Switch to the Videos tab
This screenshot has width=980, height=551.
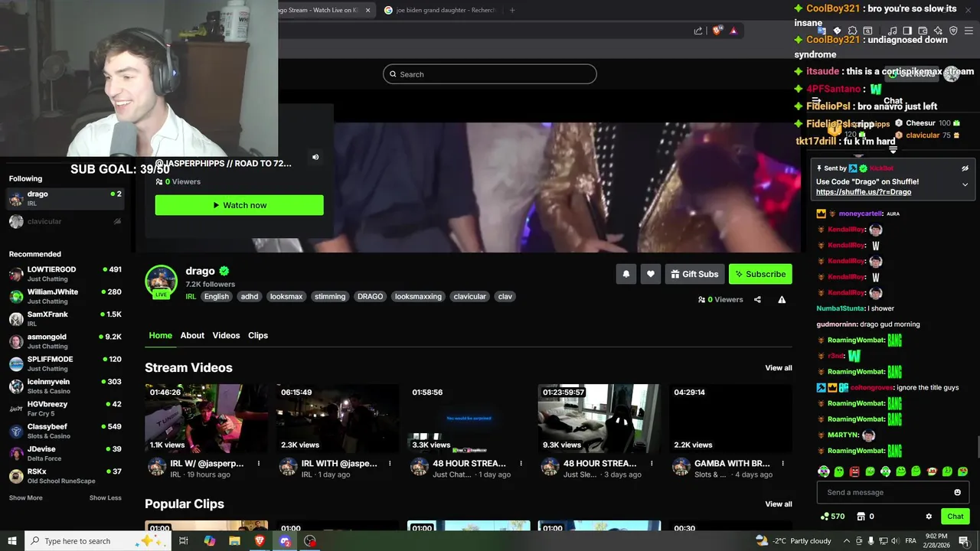226,335
